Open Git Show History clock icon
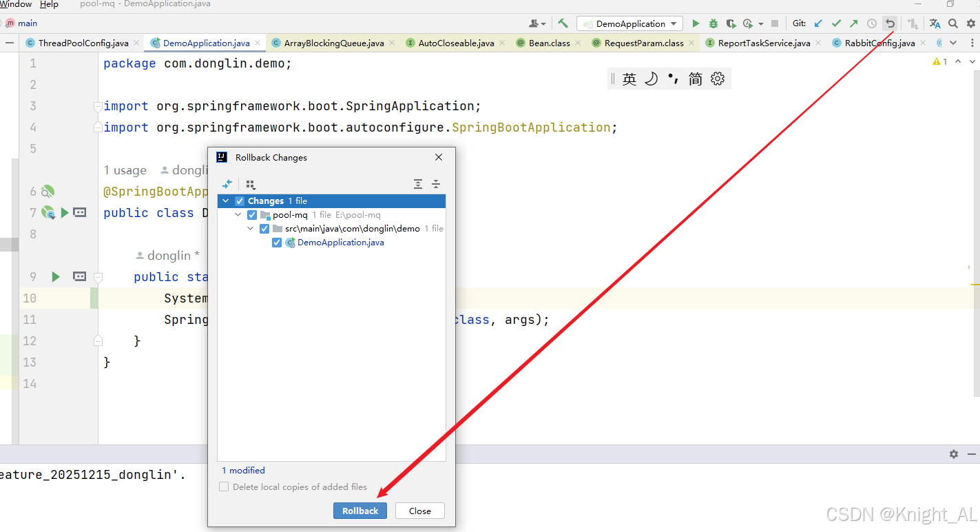 [x=872, y=23]
